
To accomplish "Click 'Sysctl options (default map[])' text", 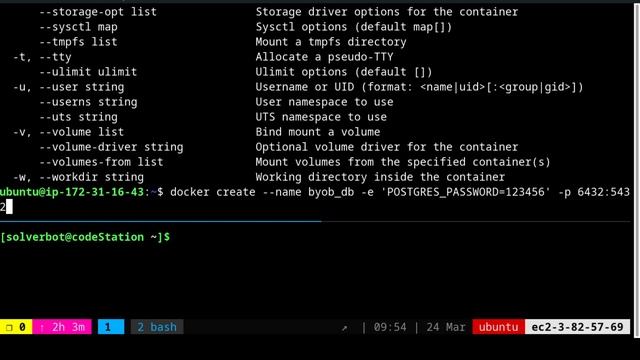I will (x=354, y=27).
